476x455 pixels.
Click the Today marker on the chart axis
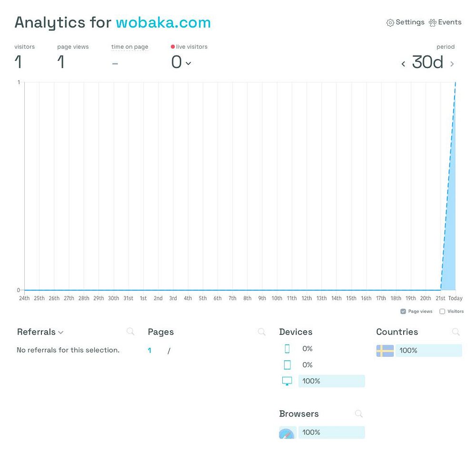pyautogui.click(x=455, y=299)
